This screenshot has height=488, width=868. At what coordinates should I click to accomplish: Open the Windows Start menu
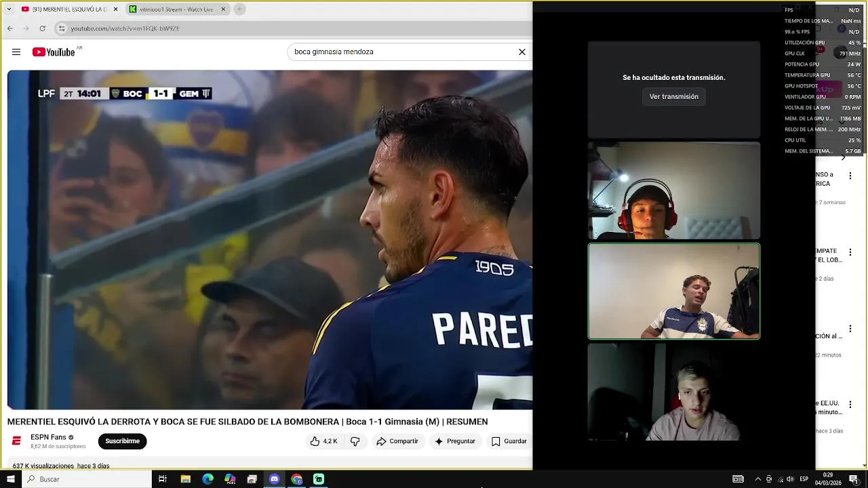(10, 479)
